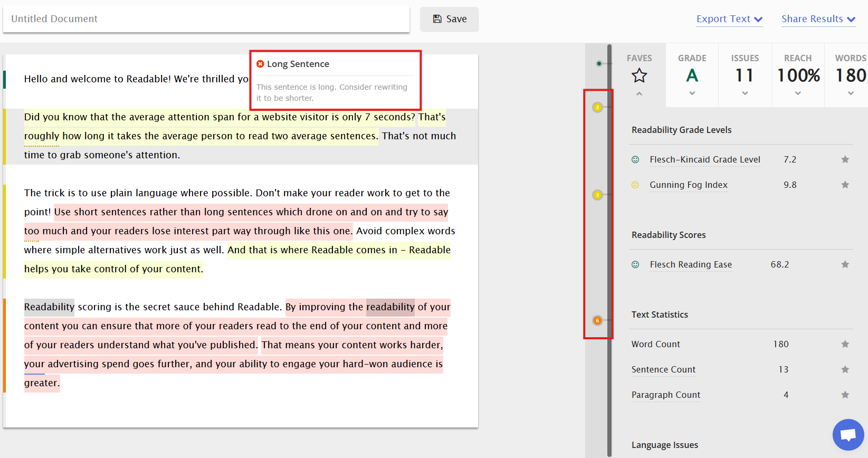Click the Untitled Document title field

[206, 19]
